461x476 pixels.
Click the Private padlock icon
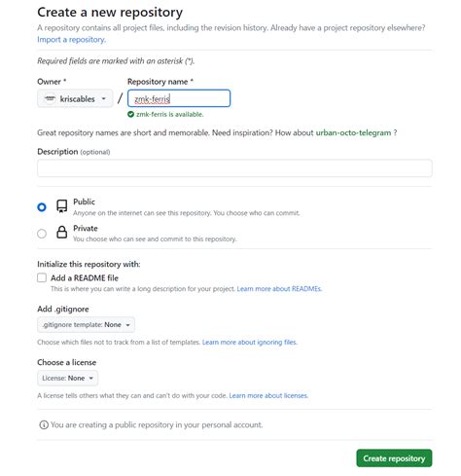[61, 232]
